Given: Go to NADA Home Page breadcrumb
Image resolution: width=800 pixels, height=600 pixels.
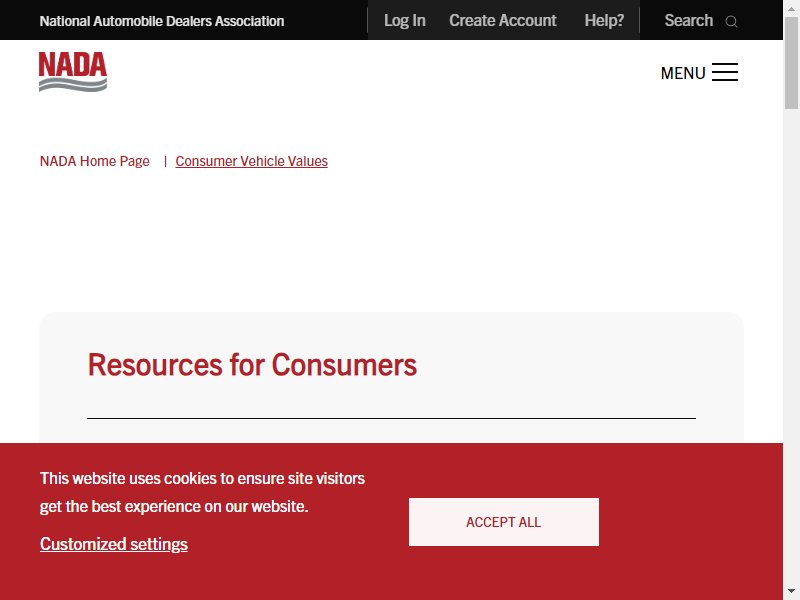Looking at the screenshot, I should click(95, 161).
